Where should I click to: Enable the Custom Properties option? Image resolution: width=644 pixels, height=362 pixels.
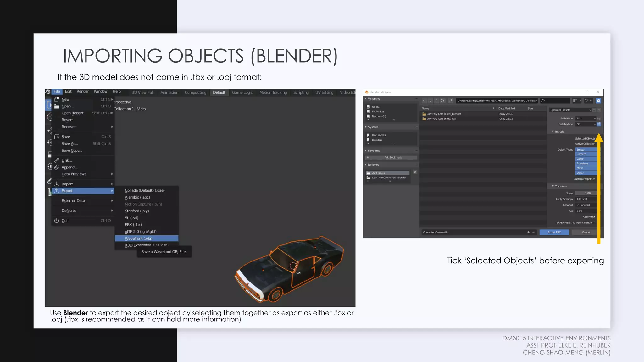click(x=584, y=179)
